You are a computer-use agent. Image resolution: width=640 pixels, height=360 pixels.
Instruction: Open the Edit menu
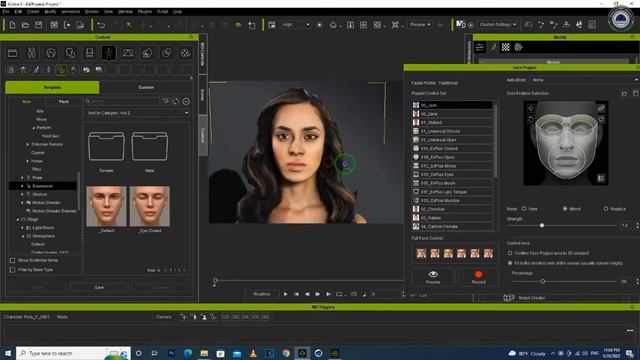(18, 12)
